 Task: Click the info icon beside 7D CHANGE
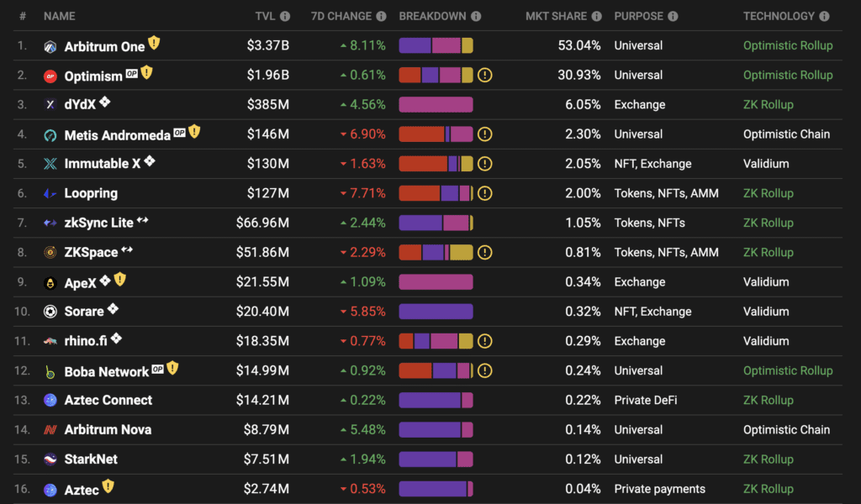point(381,17)
